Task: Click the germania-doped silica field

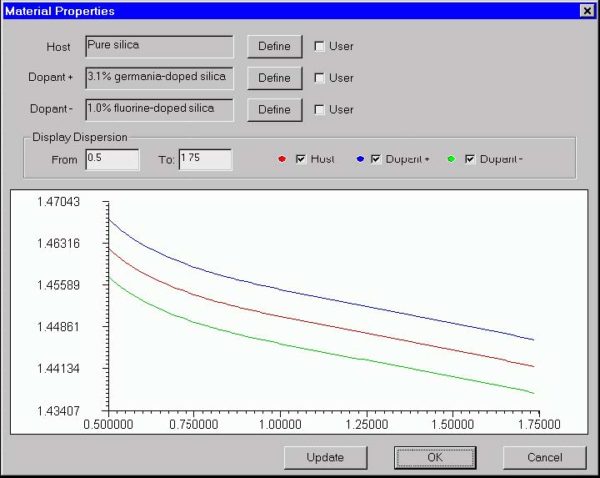Action: (x=159, y=78)
